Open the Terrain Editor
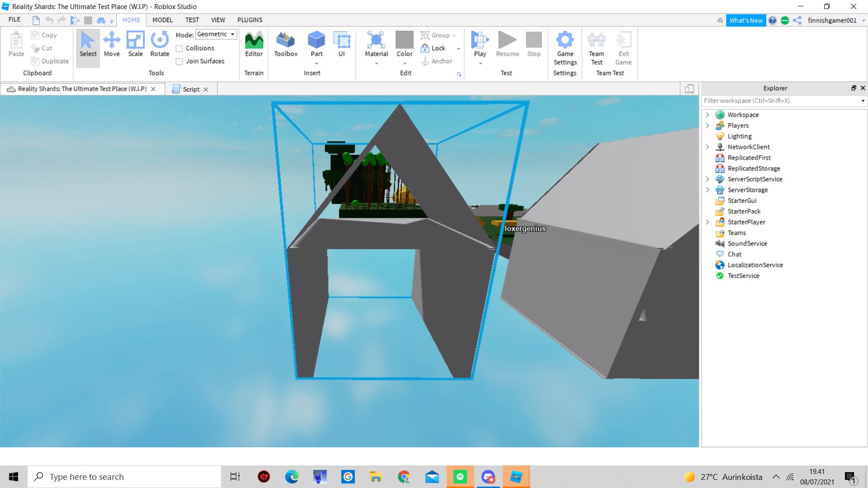The height and width of the screenshot is (488, 868). (254, 44)
